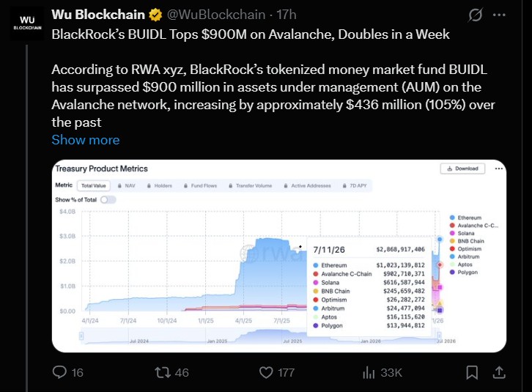
Task: Toggle Solana series in chart legend
Action: tap(462, 233)
